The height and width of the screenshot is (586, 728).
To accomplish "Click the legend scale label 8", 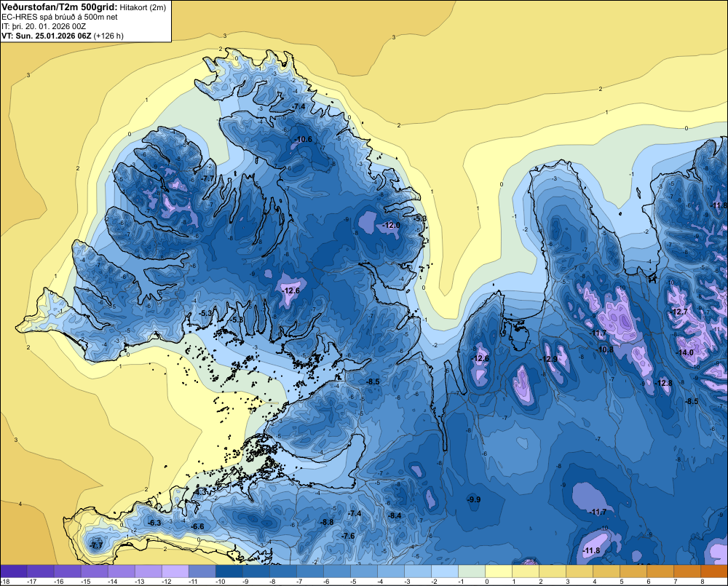I will 703,582.
